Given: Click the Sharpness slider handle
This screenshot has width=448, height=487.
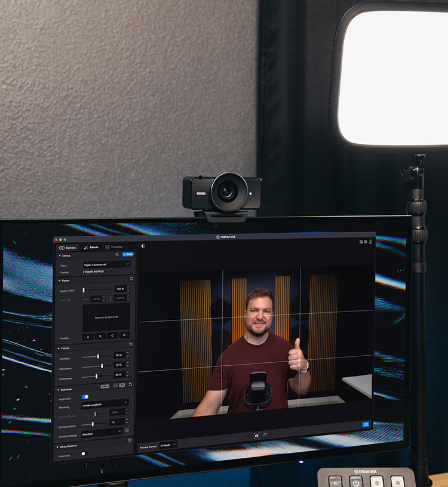Looking at the screenshot, I should [96, 376].
